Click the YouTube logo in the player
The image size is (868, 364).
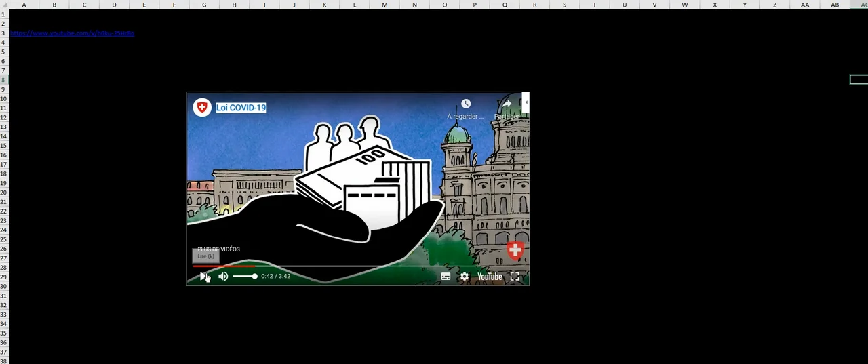[490, 277]
